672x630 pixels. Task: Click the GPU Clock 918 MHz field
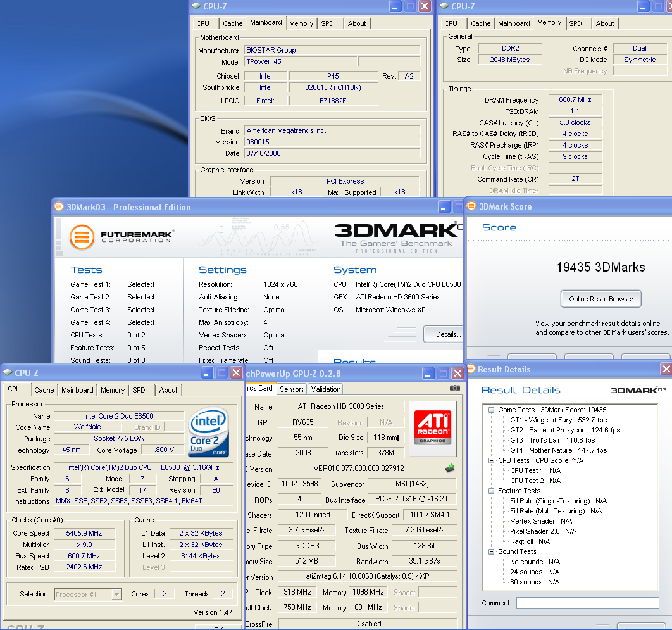[x=297, y=592]
